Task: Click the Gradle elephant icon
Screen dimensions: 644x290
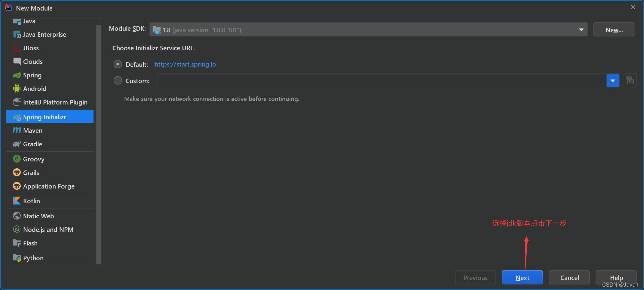Action: 17,144
